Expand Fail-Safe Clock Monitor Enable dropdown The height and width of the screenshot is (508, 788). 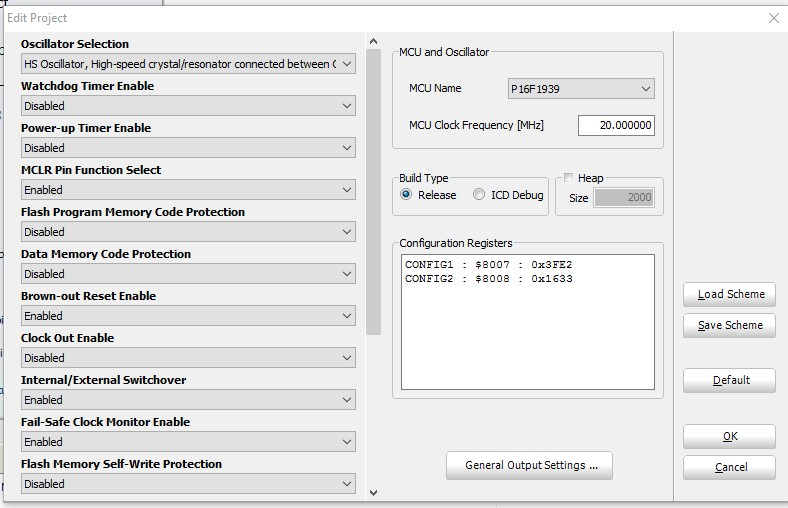point(188,442)
